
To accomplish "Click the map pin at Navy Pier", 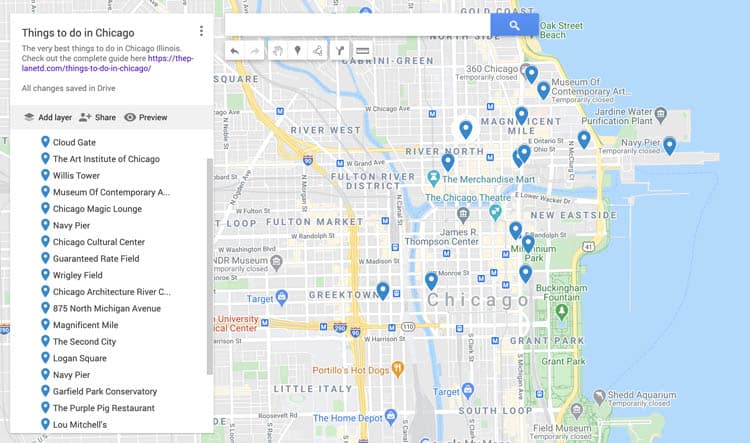I will 670,145.
